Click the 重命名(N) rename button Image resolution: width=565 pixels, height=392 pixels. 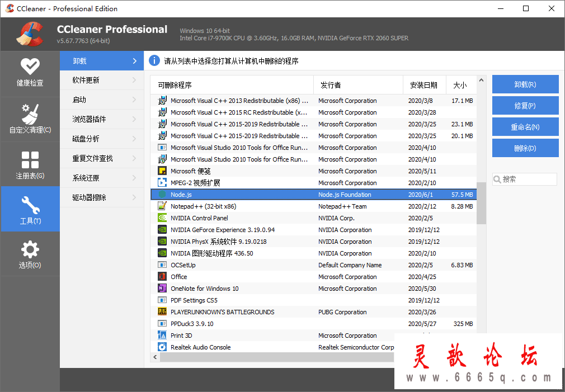pyautogui.click(x=525, y=127)
